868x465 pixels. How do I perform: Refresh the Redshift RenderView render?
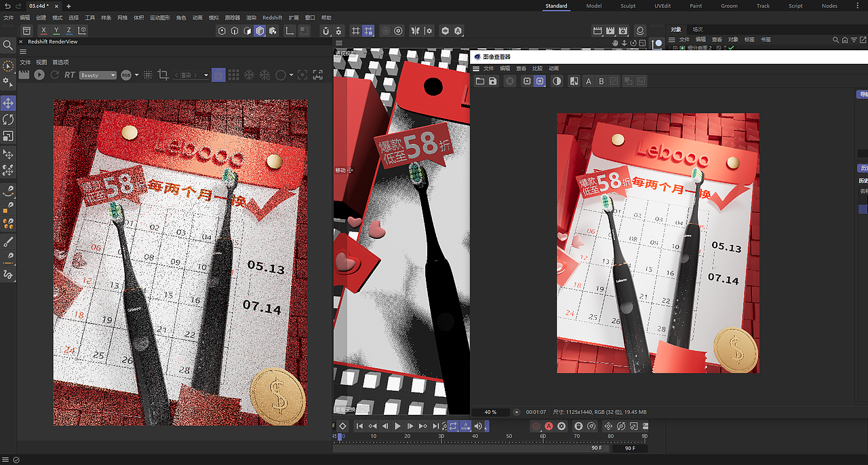tap(54, 75)
